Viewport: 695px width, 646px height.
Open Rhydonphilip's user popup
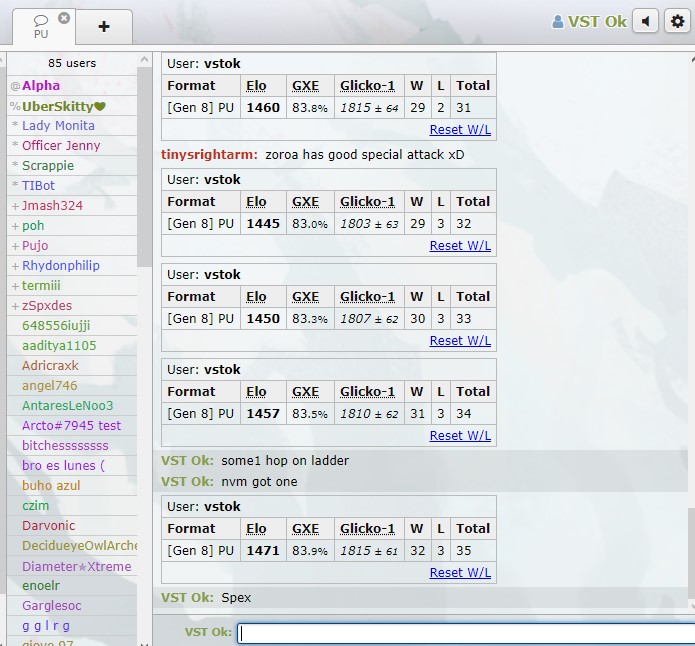click(x=60, y=266)
